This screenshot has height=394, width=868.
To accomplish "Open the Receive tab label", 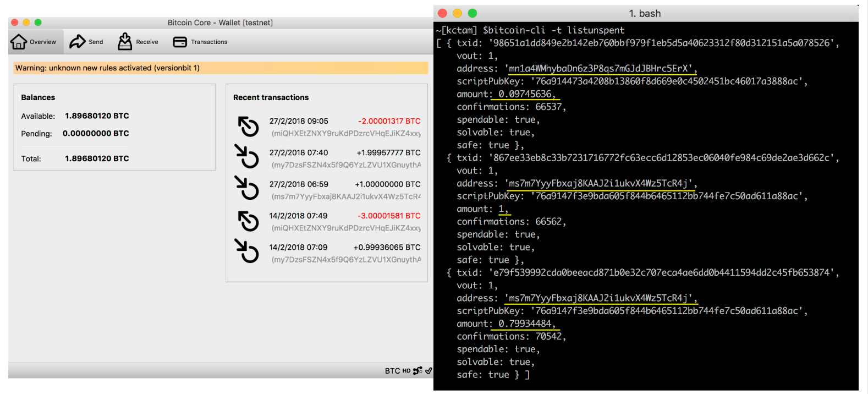I will (x=147, y=42).
